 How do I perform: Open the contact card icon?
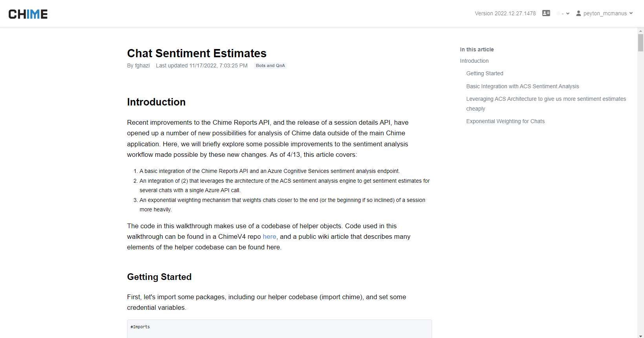546,13
